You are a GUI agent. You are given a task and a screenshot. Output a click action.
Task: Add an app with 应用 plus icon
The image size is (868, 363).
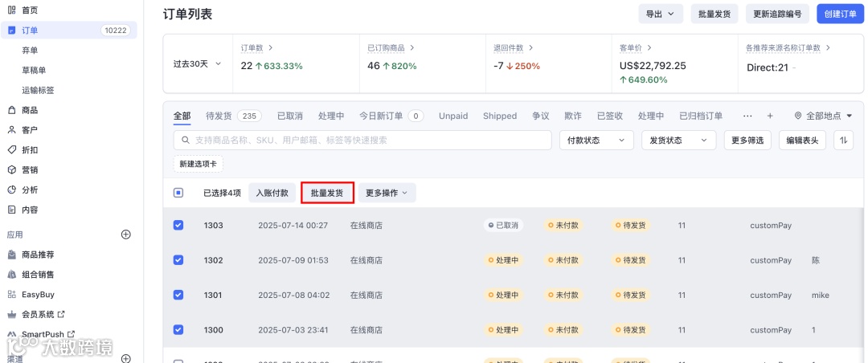(125, 235)
